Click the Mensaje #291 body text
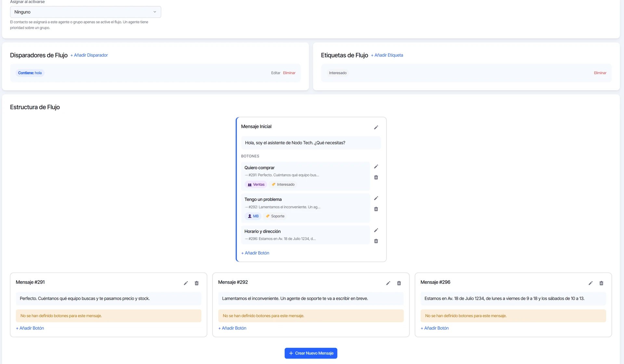This screenshot has width=624, height=364. (x=85, y=298)
